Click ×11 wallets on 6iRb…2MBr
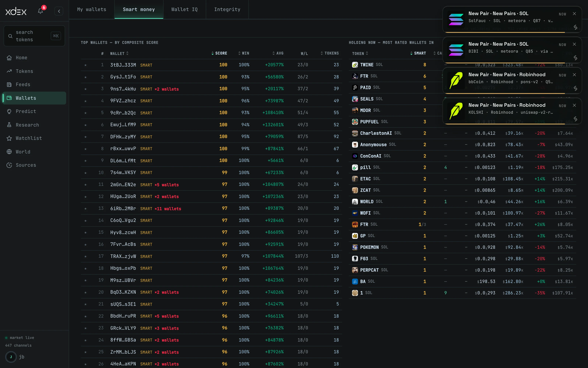The image size is (588, 368). [168, 209]
